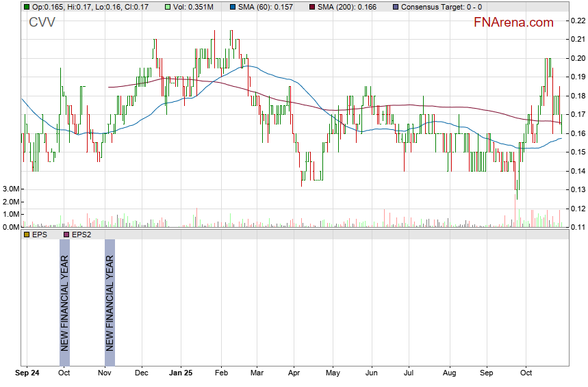588x387 pixels.
Task: Toggle the blue SMA (60) legend marker
Action: (232, 7)
